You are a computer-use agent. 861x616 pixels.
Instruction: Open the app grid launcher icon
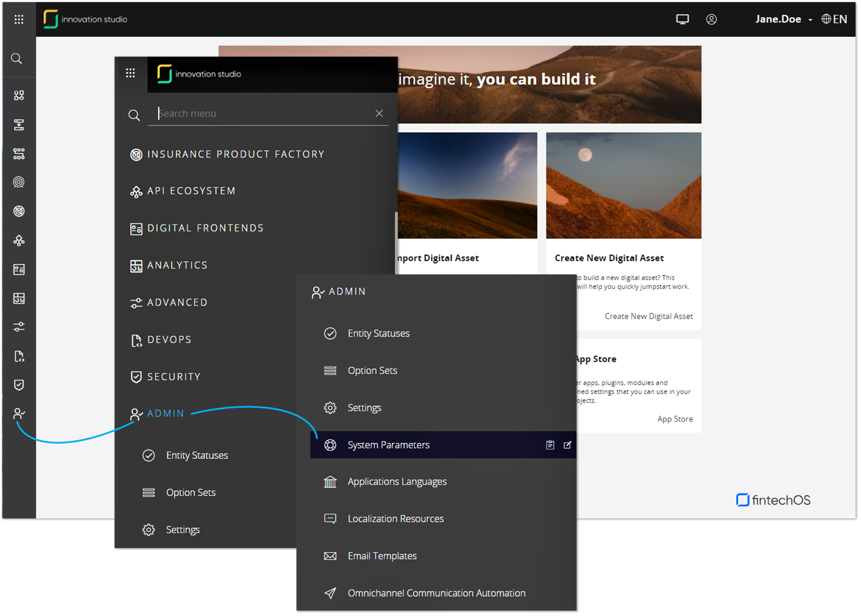click(x=19, y=19)
